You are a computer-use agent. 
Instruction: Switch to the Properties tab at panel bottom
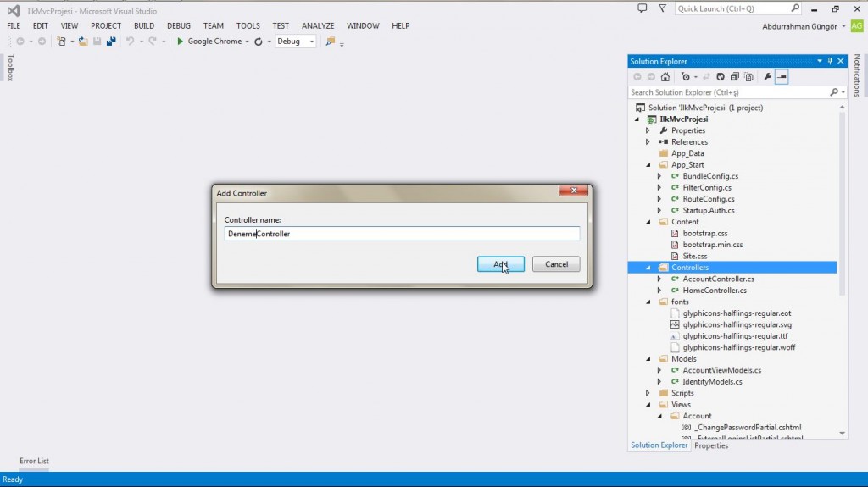(x=711, y=445)
